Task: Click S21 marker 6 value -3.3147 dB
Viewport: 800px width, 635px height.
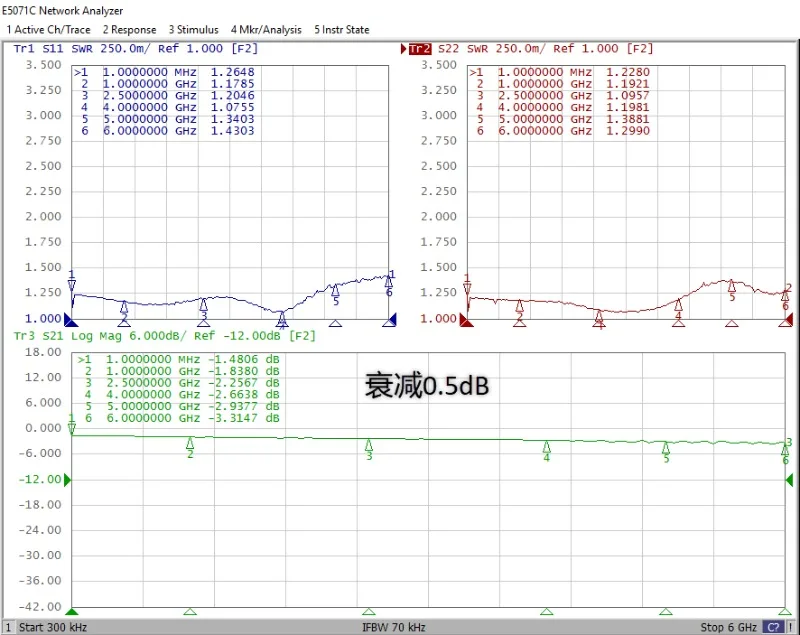Action: tap(244, 418)
